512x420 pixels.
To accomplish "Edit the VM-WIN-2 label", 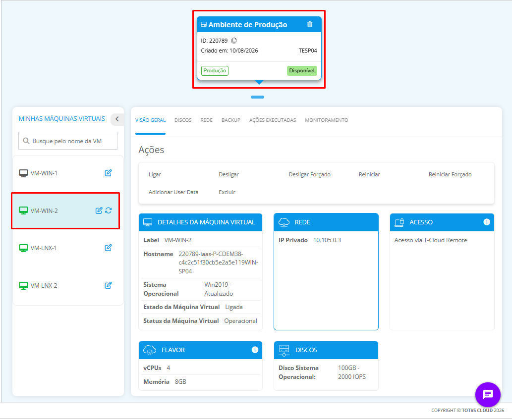I will [x=99, y=210].
